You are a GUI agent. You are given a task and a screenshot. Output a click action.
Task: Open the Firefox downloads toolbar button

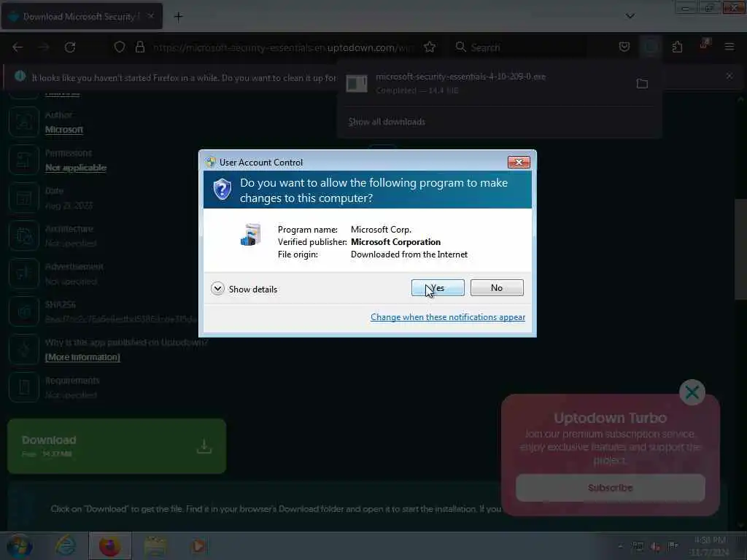point(651,47)
